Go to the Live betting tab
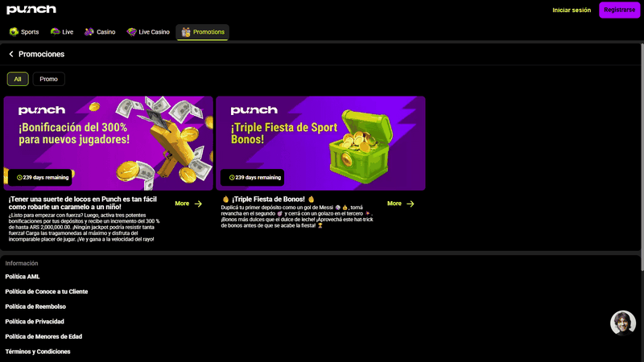644x362 pixels. 62,32
